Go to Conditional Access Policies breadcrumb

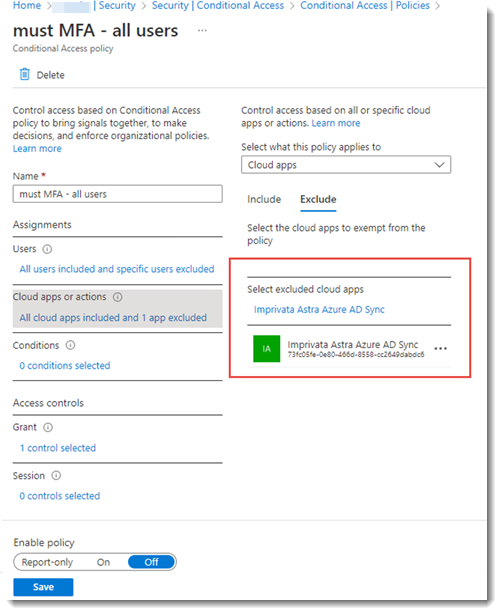coord(365,5)
